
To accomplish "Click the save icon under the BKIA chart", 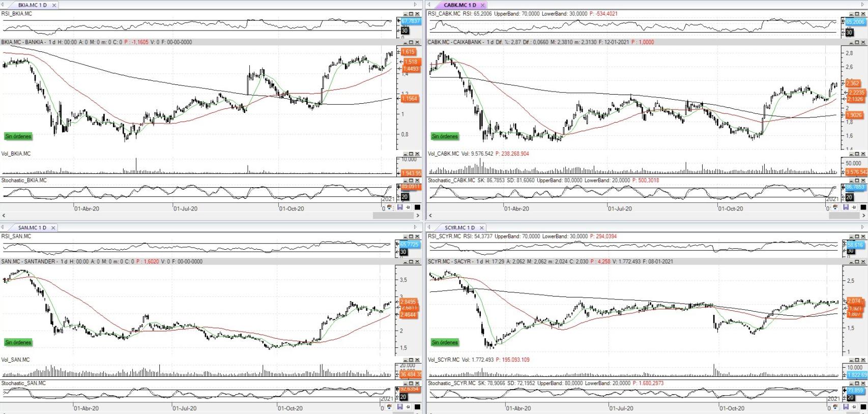I will (400, 208).
